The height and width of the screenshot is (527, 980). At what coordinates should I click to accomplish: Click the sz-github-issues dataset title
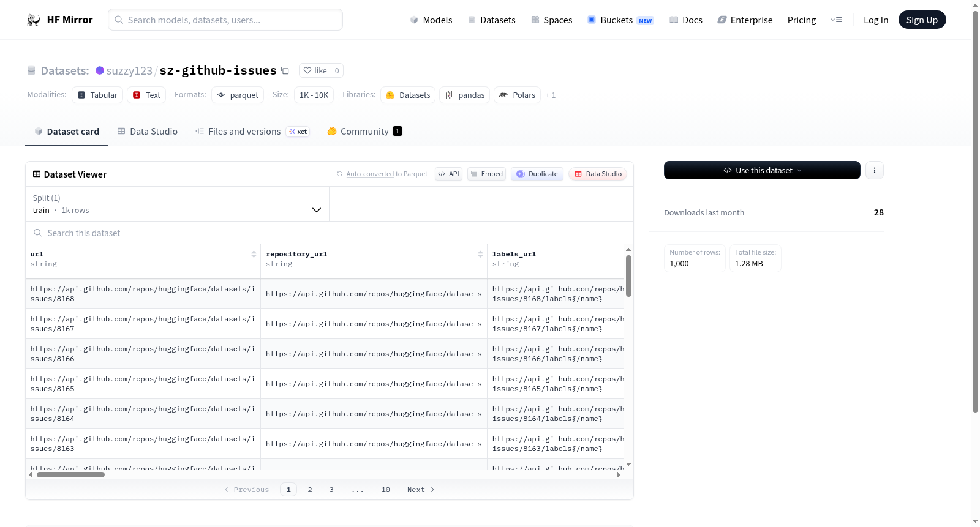[218, 70]
